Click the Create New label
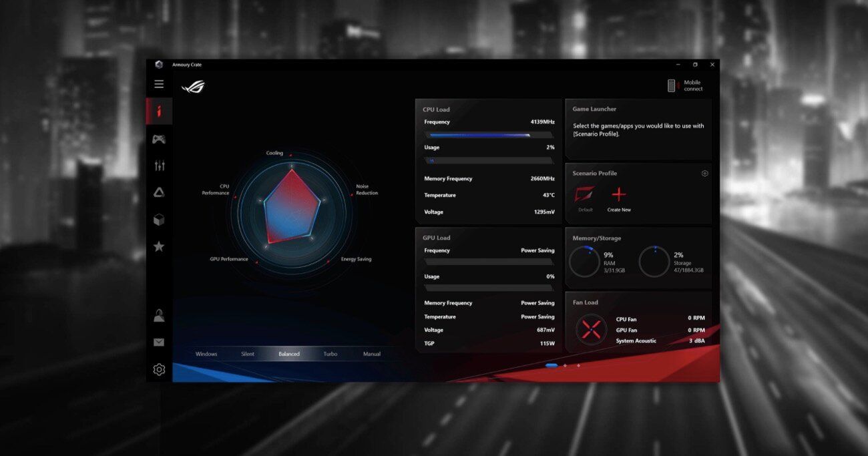The image size is (868, 456). 619,210
